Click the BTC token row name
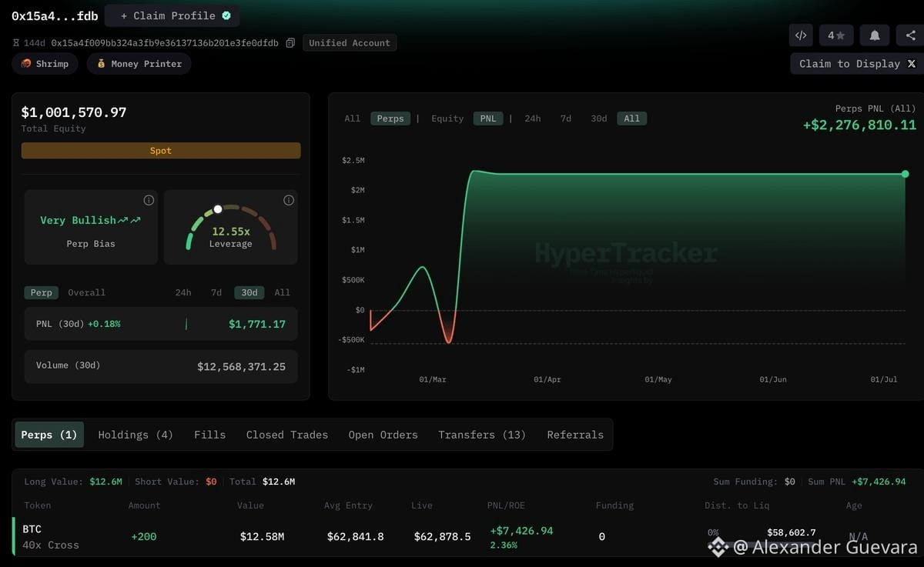 [32, 529]
